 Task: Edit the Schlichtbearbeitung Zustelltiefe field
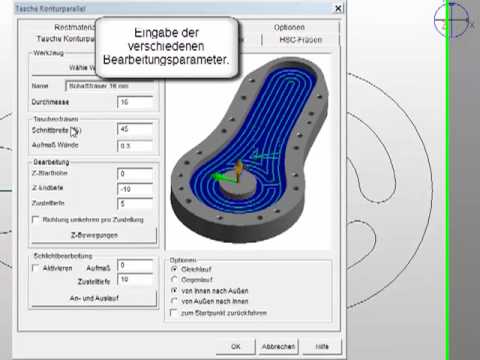coord(135,280)
